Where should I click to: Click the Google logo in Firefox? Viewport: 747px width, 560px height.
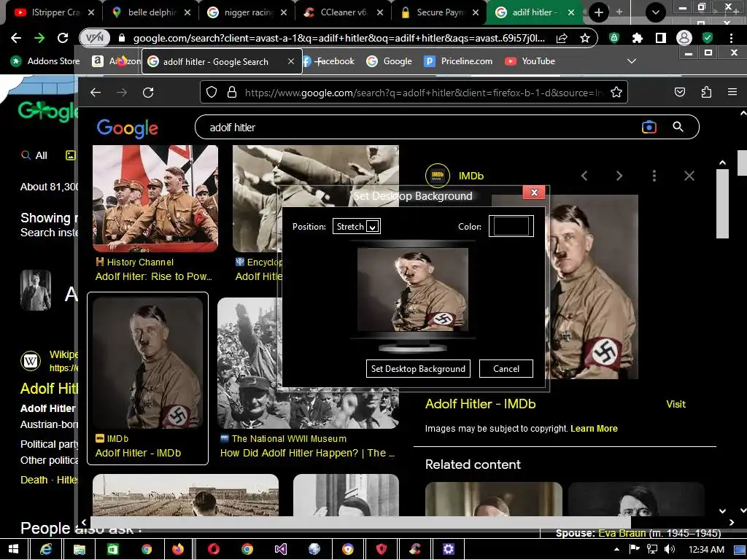pos(127,128)
